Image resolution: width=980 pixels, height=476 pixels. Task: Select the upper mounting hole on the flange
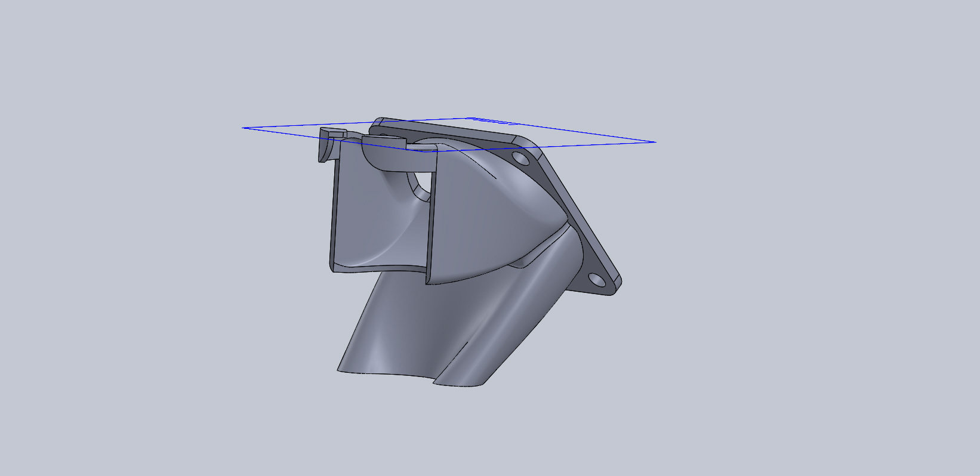(x=520, y=159)
